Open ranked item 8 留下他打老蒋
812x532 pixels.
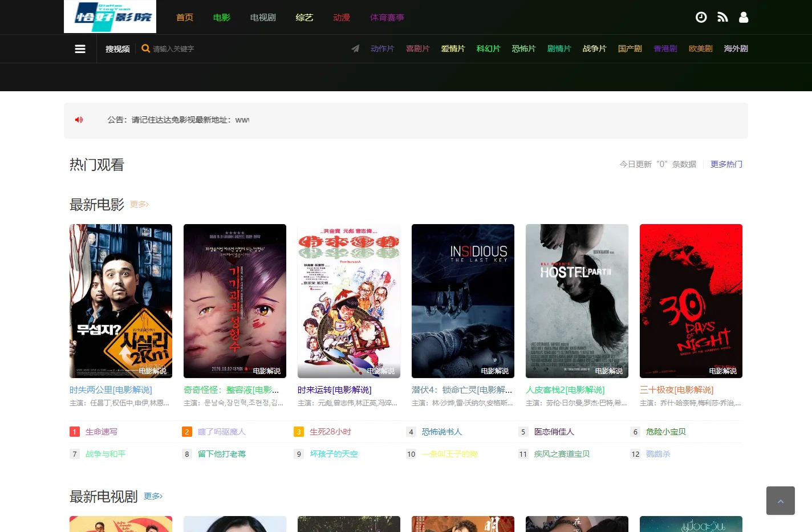point(222,454)
